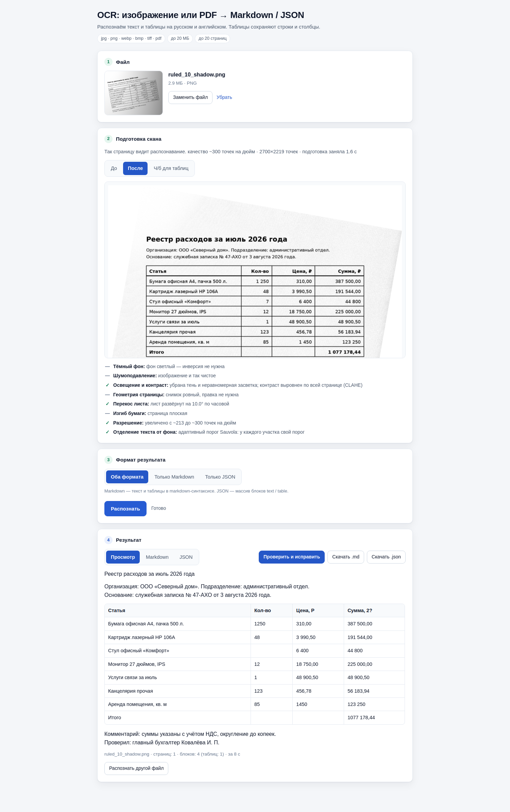Screen dimensions: 510x812
Task: Open the ruled_10_shadow.png thumbnail
Action: pyautogui.click(x=133, y=93)
